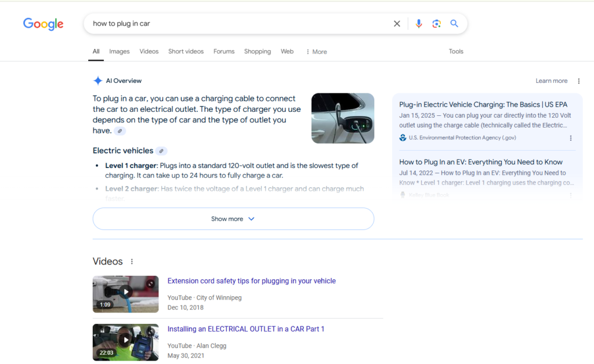Screen dimensions: 594x364
Task: Click the 'Videos' section heading
Action: (107, 261)
